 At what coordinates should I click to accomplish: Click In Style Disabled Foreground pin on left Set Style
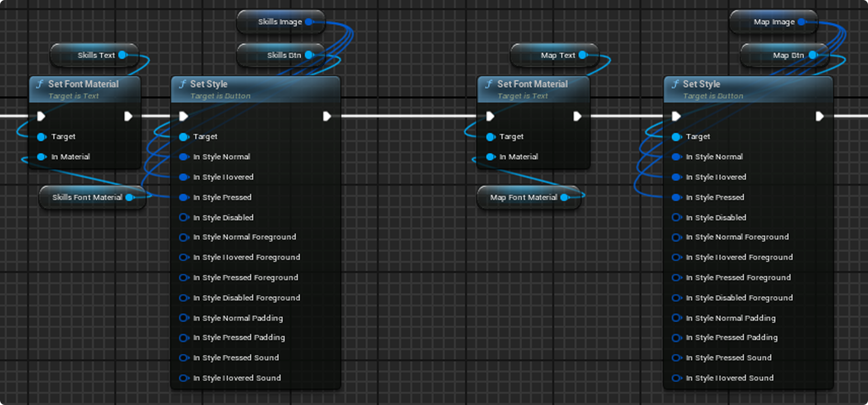(184, 298)
